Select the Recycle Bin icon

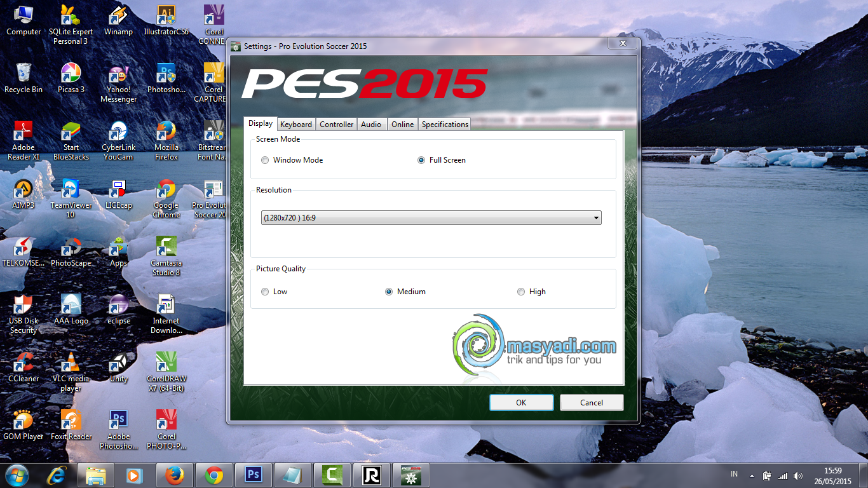(24, 79)
